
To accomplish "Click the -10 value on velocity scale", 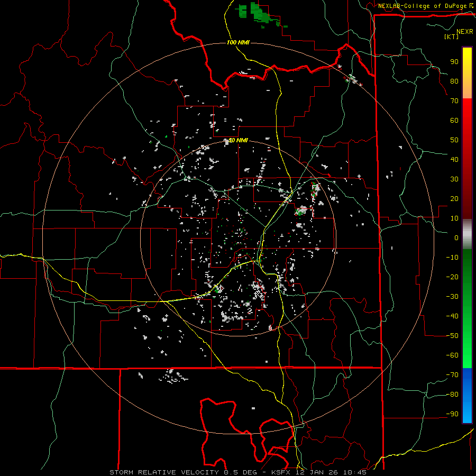I will [452, 258].
